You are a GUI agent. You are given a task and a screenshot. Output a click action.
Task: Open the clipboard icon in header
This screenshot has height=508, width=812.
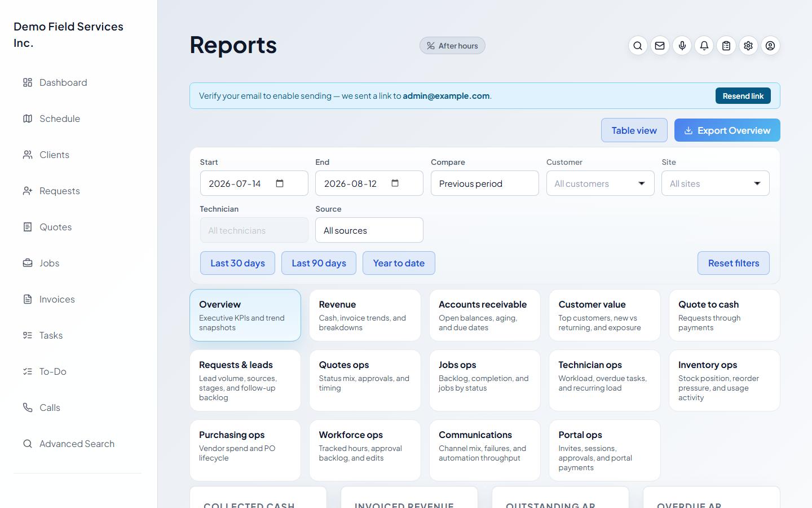point(726,46)
